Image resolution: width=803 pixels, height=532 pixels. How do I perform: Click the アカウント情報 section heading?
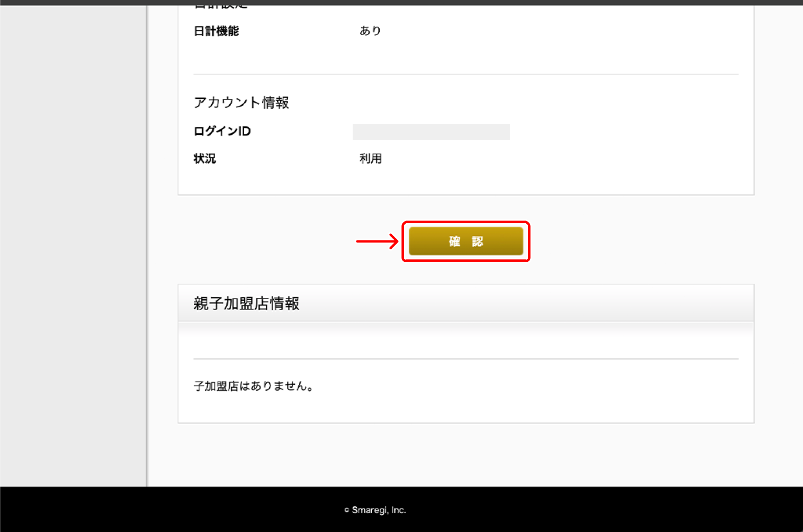tap(241, 103)
